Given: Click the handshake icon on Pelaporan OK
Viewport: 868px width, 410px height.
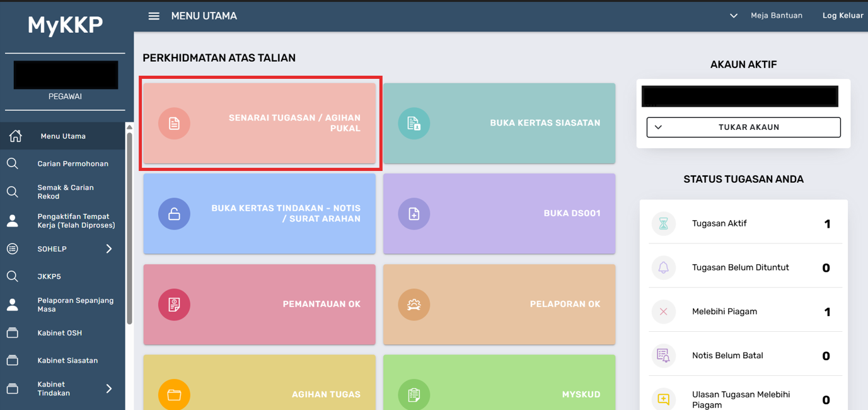Looking at the screenshot, I should coord(414,305).
